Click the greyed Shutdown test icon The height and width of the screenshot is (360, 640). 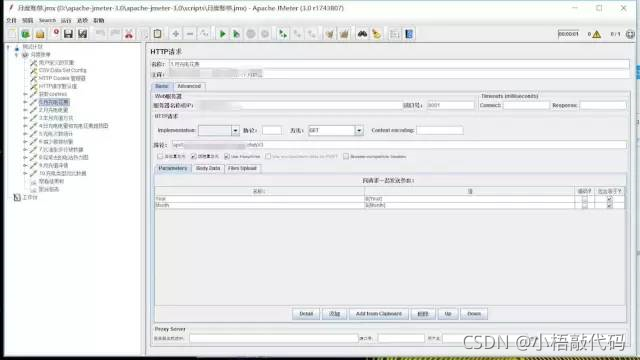[265, 34]
